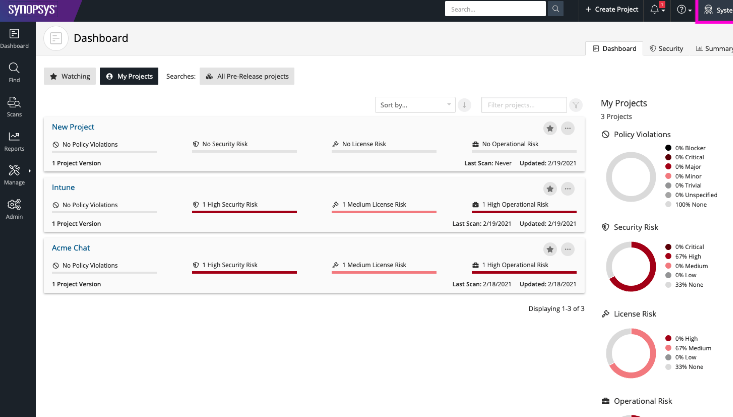Image resolution: width=733 pixels, height=417 pixels.
Task: Click the Dashboard page header icon
Action: pyautogui.click(x=56, y=38)
